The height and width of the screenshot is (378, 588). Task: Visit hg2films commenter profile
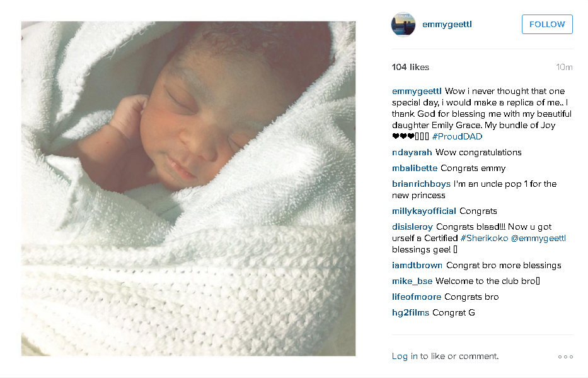[410, 312]
